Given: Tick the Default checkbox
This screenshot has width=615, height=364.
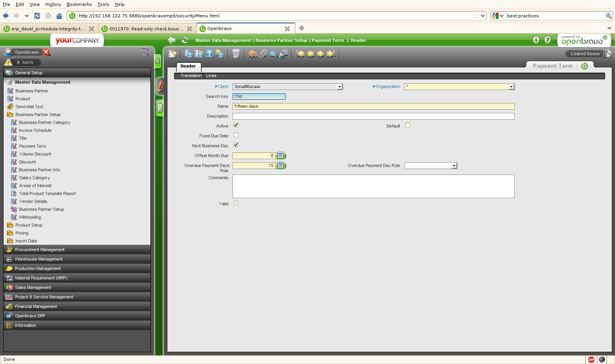Looking at the screenshot, I should pyautogui.click(x=408, y=125).
